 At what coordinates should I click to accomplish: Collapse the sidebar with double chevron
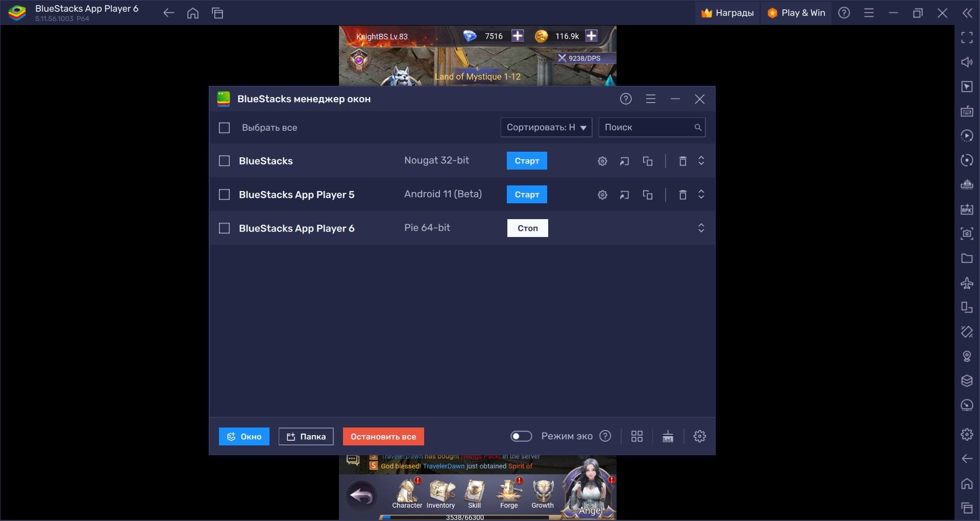pos(967,13)
